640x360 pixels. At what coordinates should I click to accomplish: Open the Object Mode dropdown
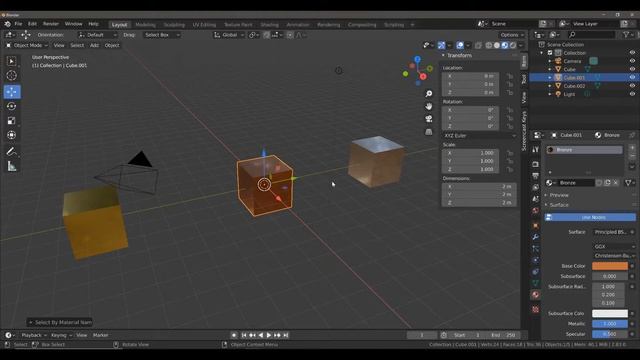pyautogui.click(x=27, y=45)
